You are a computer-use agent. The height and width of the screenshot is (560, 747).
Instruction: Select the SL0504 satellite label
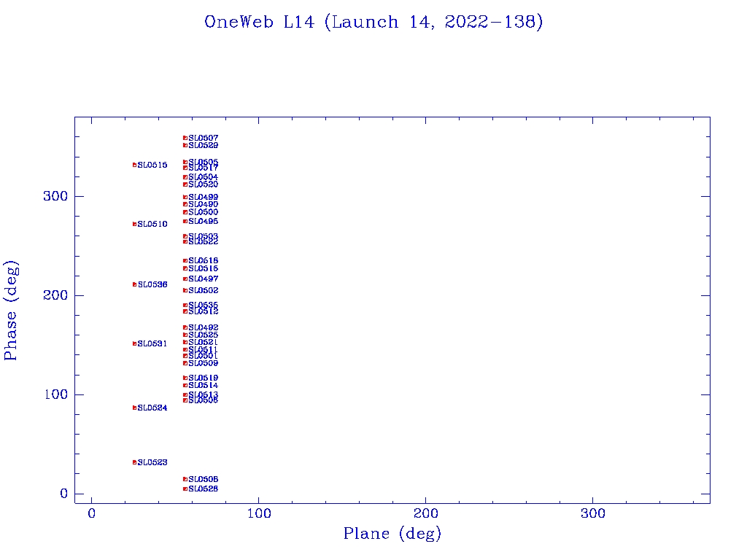(204, 177)
